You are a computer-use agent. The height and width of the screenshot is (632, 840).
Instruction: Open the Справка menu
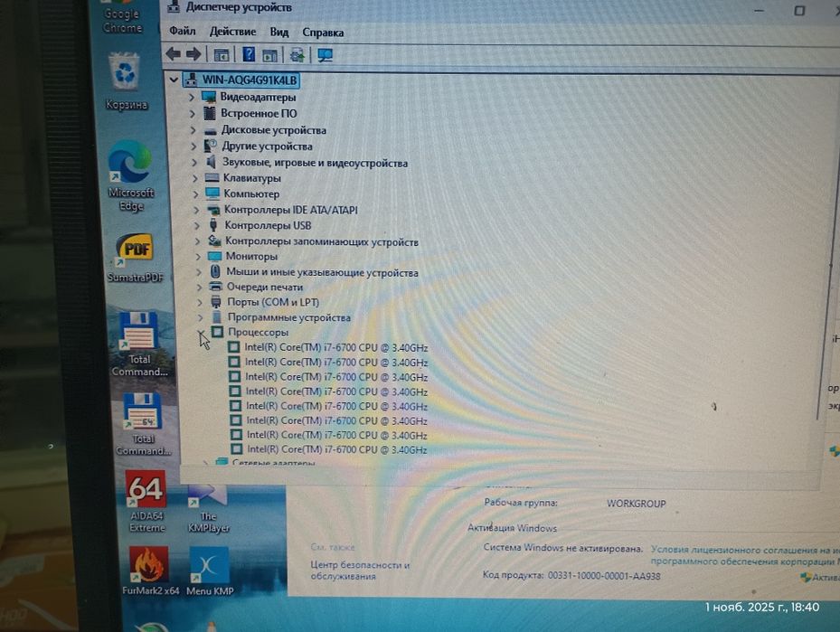323,33
